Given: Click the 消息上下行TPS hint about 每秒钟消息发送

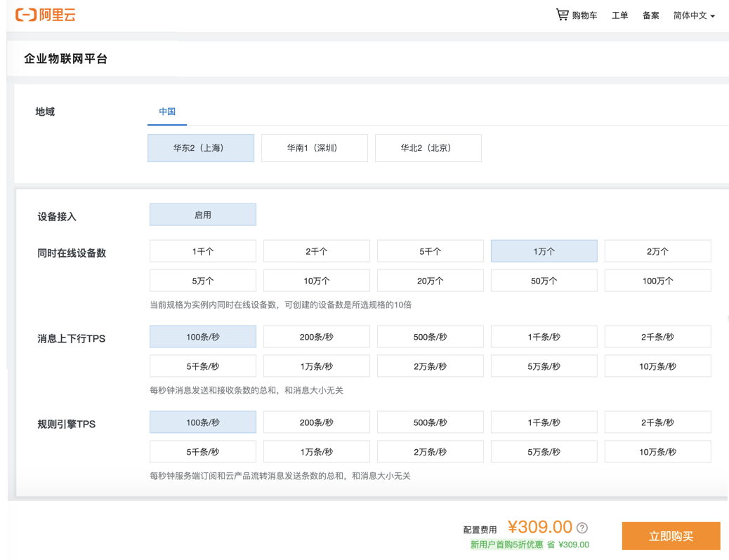Looking at the screenshot, I should tap(247, 390).
